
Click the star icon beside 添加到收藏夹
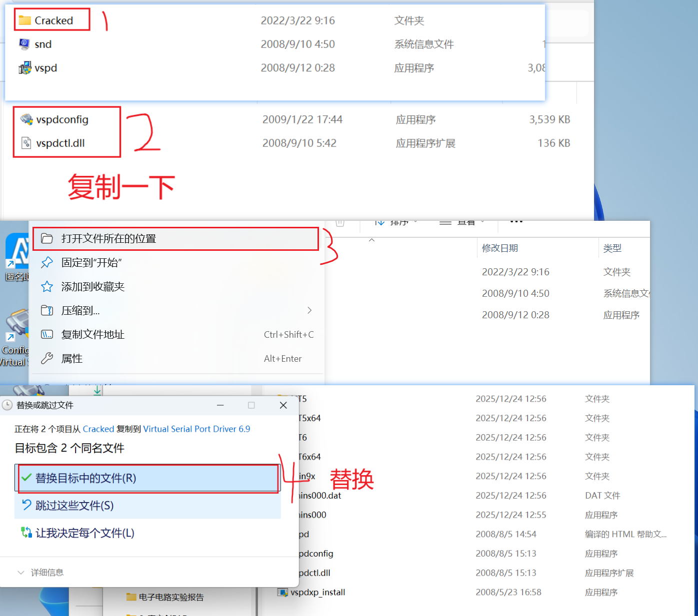(x=47, y=286)
